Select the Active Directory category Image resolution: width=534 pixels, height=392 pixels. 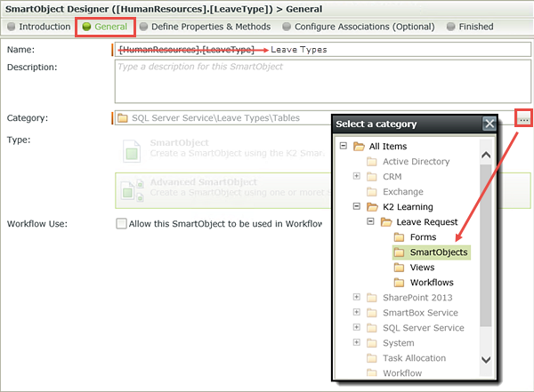click(x=417, y=162)
